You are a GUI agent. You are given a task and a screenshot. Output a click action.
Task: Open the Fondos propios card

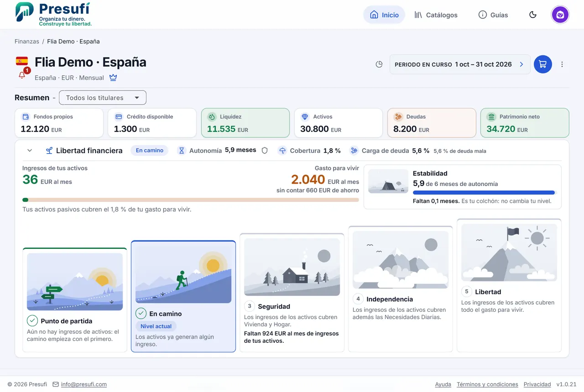[x=59, y=123]
